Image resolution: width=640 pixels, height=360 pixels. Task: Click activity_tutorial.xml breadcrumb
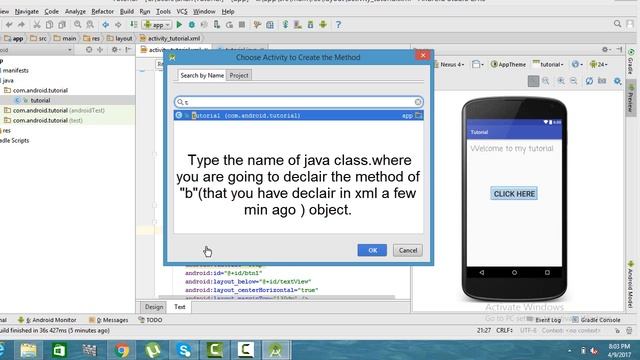tap(170, 38)
